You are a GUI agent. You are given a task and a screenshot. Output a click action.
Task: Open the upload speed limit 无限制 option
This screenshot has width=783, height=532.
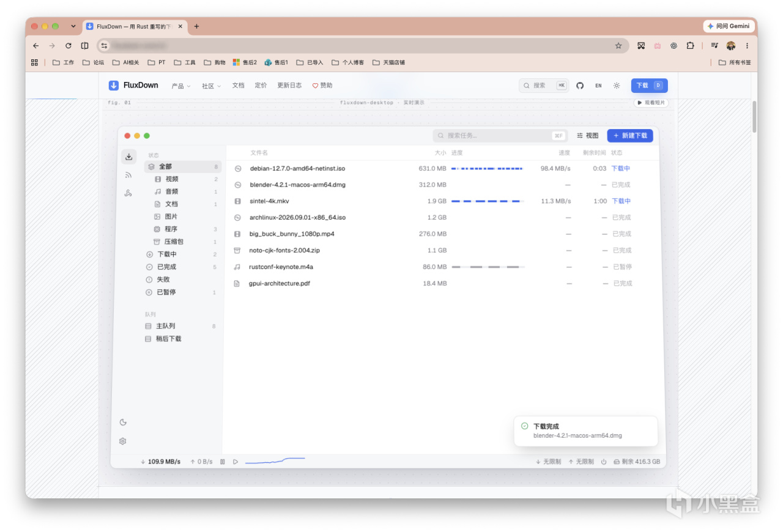coord(581,462)
